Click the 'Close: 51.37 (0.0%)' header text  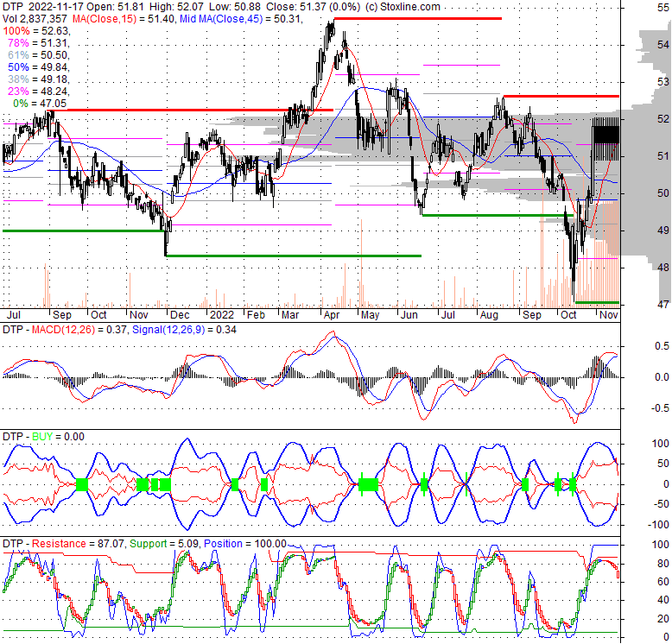pyautogui.click(x=314, y=7)
